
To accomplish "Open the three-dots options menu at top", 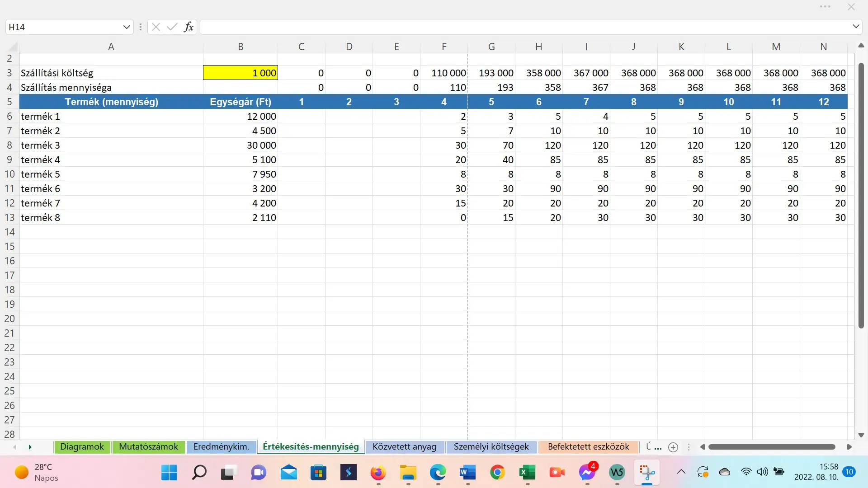I will pos(825,7).
